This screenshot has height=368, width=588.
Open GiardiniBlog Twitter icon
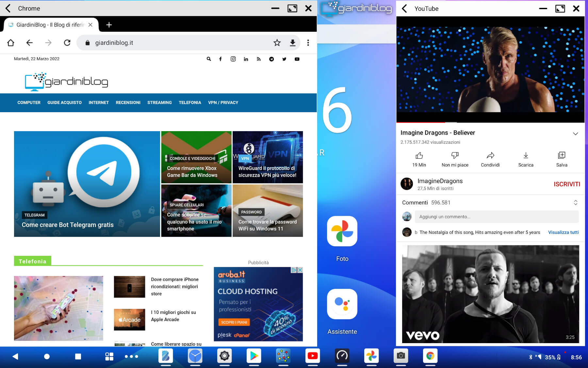284,59
